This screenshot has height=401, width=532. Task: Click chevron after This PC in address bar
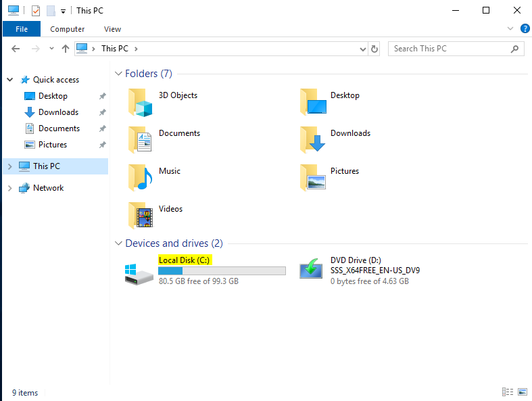point(136,49)
